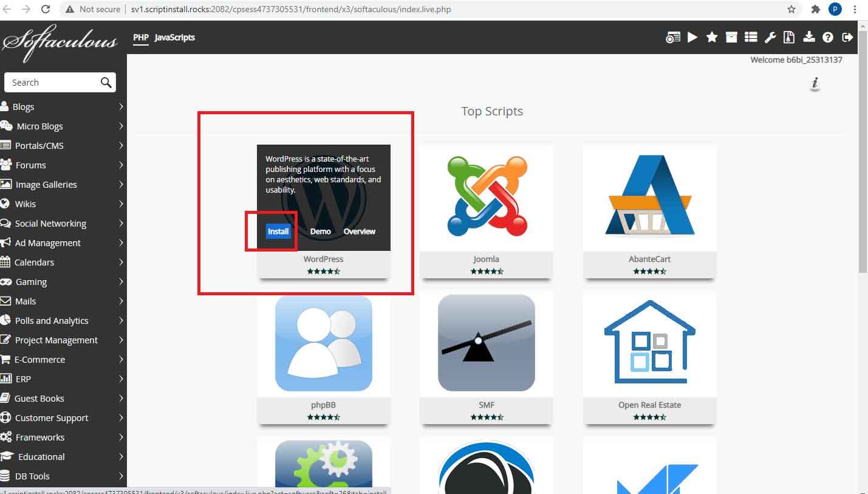Click the Welcome b6bi_25313137 text
The image size is (868, 494).
tap(796, 60)
